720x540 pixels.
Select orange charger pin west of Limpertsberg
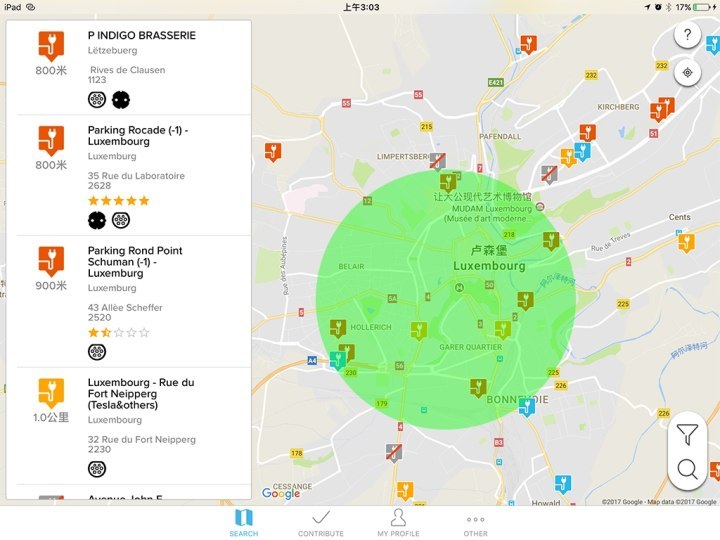point(273,152)
